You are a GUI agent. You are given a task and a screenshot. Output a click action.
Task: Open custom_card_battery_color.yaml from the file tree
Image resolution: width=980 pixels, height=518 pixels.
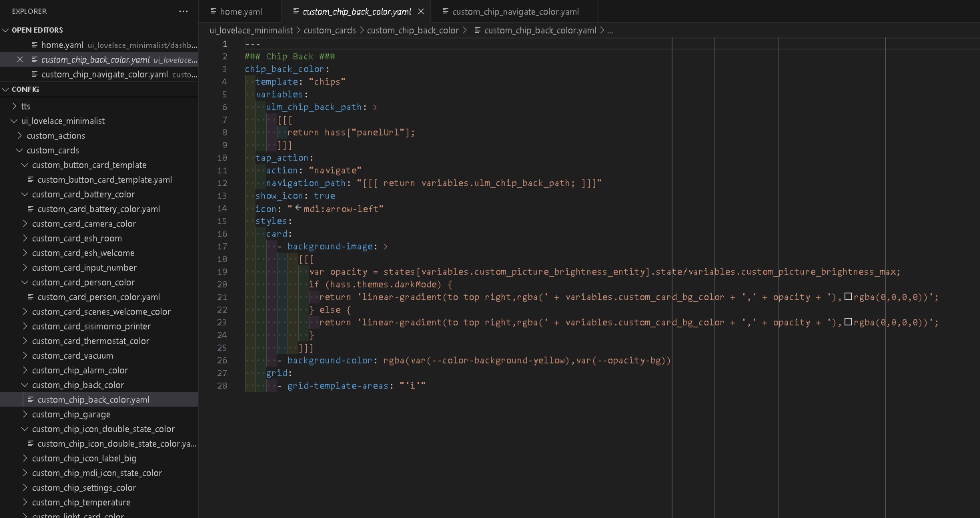(98, 209)
